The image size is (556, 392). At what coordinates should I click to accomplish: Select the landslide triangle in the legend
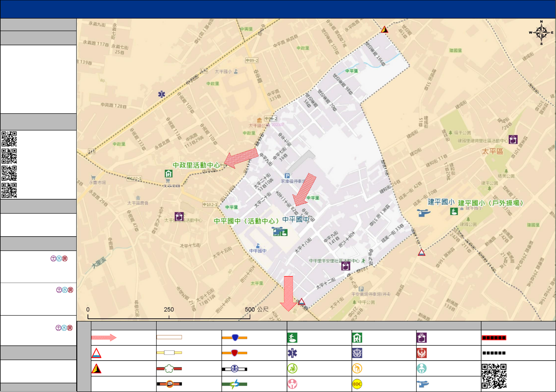coord(96,369)
